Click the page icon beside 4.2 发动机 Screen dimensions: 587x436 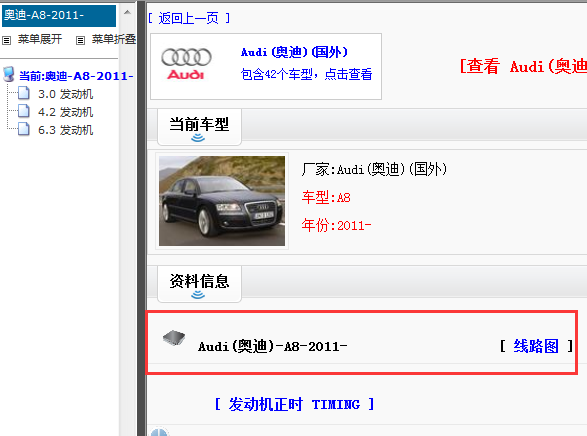24,111
